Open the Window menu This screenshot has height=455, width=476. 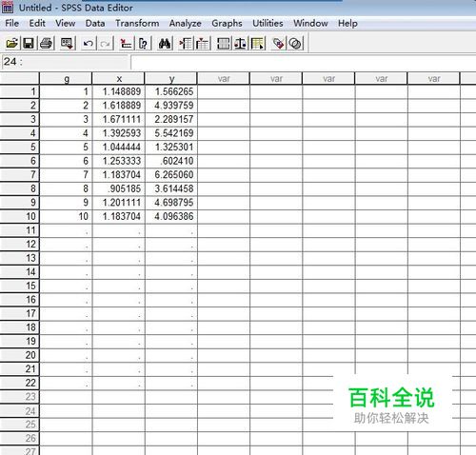pyautogui.click(x=310, y=23)
